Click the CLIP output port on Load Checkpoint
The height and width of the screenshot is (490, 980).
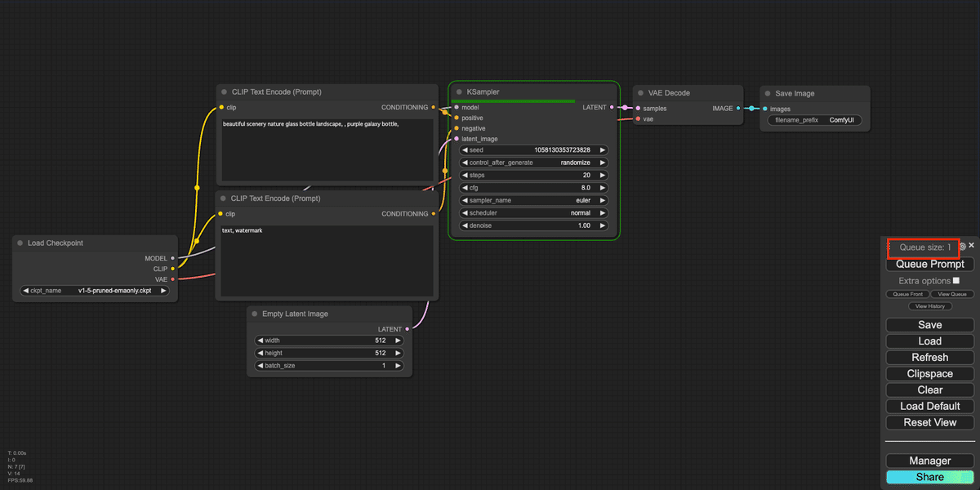172,269
